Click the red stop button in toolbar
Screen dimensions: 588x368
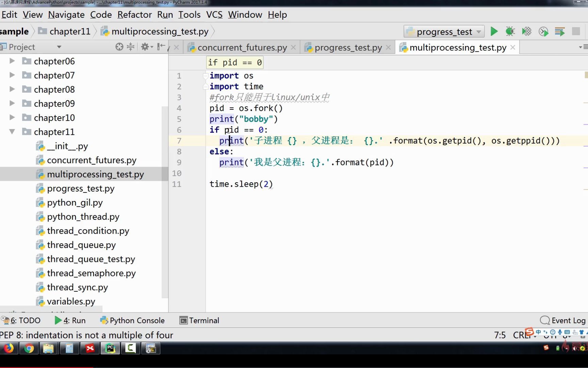click(x=576, y=31)
